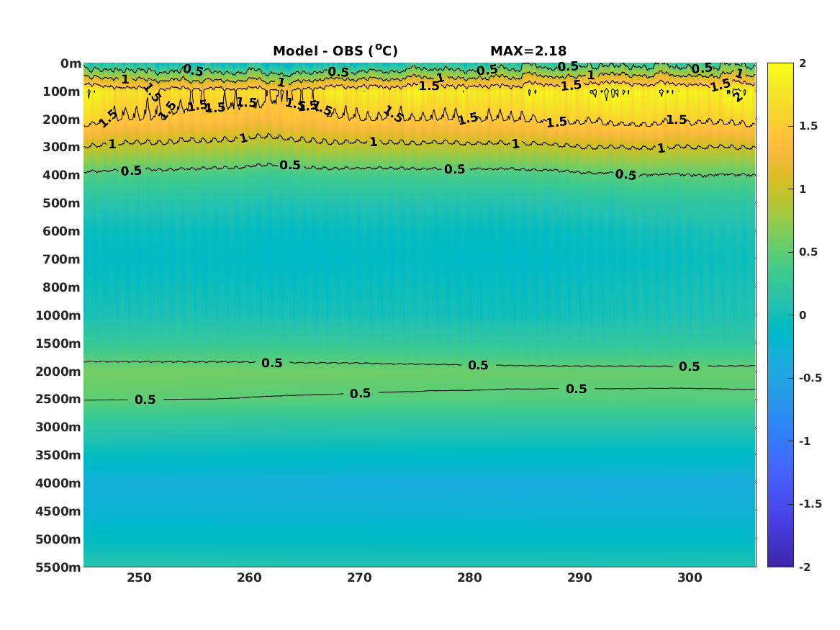This screenshot has width=840, height=630.
Task: Click the '1500m' depth axis label
Action: (x=58, y=343)
